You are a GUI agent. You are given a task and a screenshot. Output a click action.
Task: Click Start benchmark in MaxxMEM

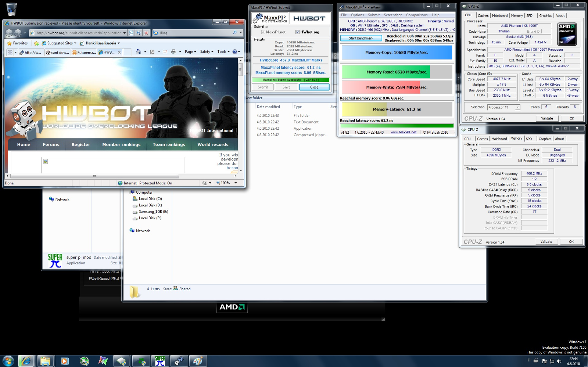[361, 38]
